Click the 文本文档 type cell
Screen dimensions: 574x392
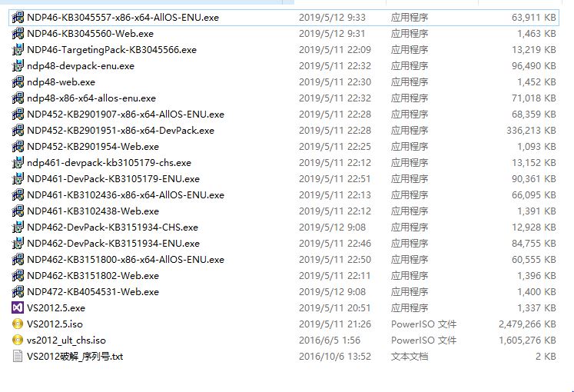pos(410,356)
